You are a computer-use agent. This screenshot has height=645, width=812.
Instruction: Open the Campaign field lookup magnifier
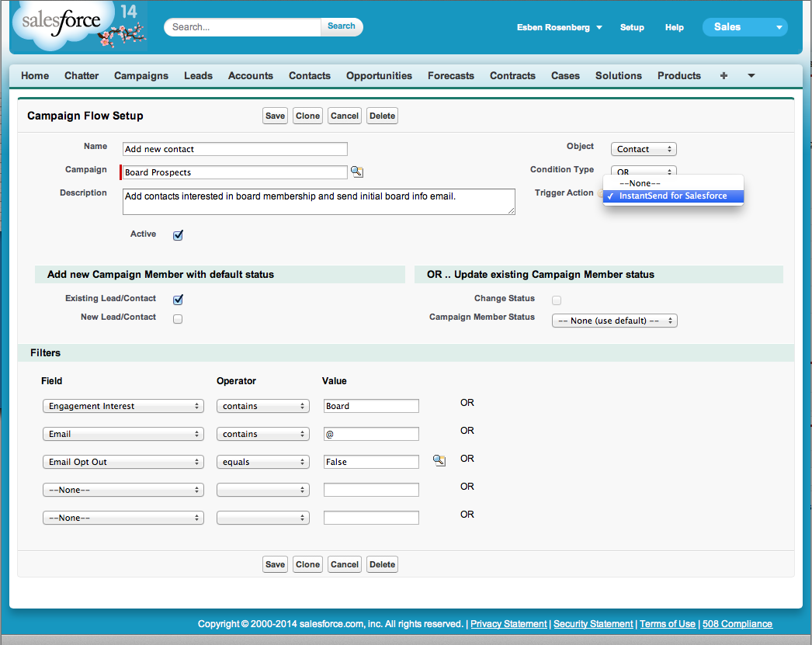click(357, 172)
